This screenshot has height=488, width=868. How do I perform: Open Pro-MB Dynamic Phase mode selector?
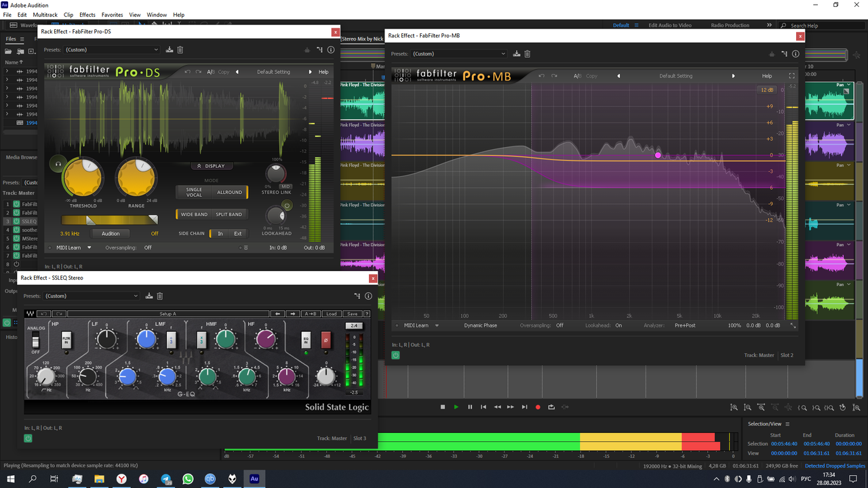pyautogui.click(x=480, y=325)
